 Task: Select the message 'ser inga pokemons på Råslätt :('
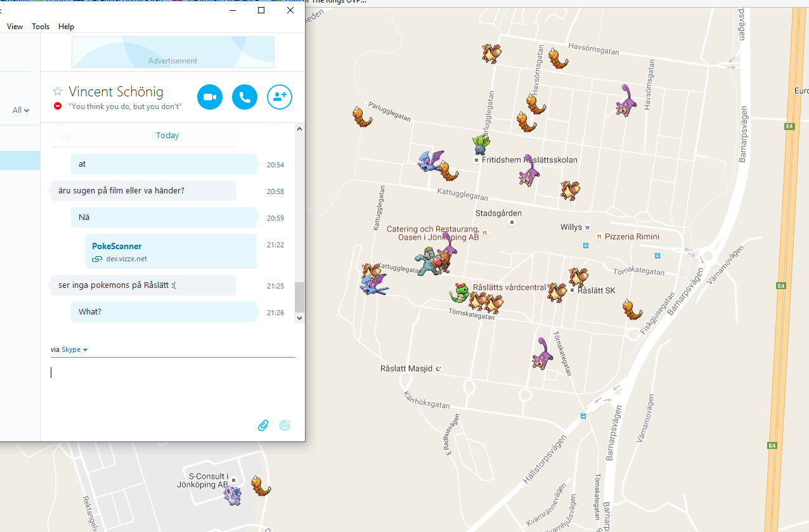[143, 285]
